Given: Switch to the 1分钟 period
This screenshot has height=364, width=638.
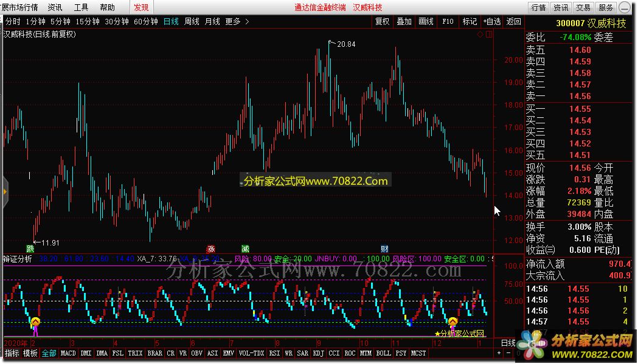Looking at the screenshot, I should tap(35, 21).
